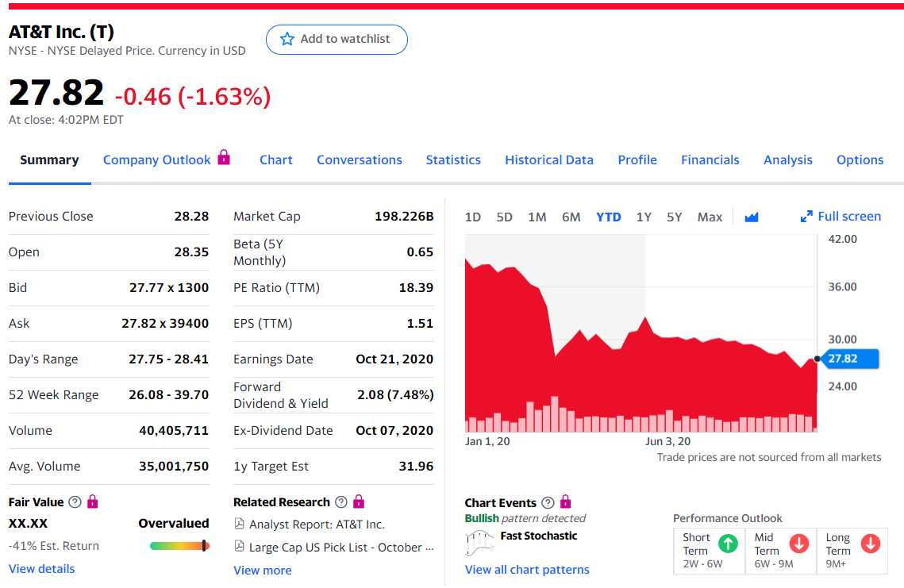Click the Long Term red down arrow
The height and width of the screenshot is (588, 904).
(x=871, y=544)
